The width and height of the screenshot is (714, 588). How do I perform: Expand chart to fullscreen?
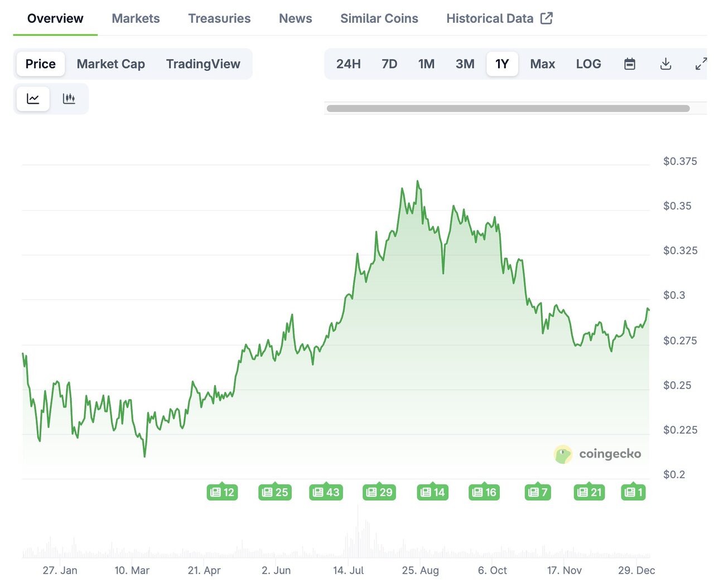click(701, 64)
